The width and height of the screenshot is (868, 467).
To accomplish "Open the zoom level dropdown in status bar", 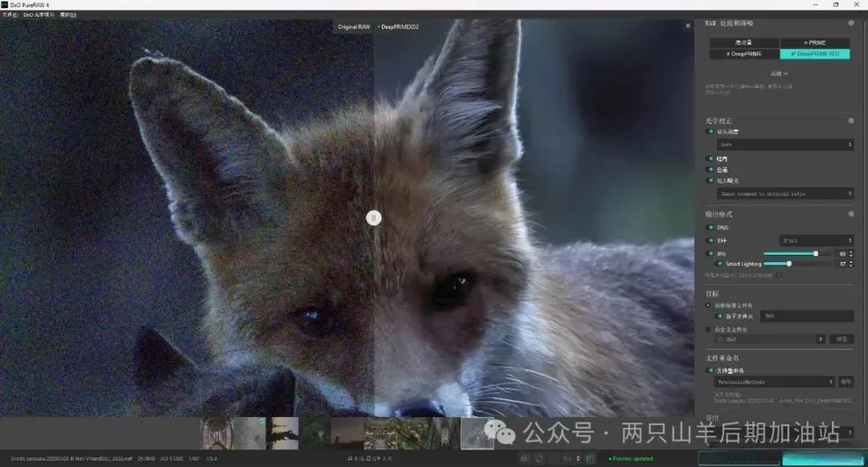I will point(570,458).
